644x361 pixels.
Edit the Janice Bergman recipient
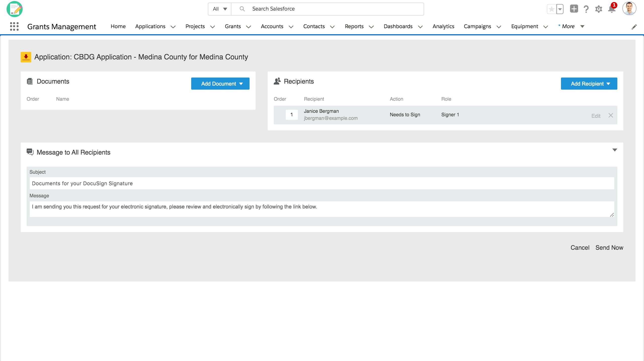[x=596, y=116]
